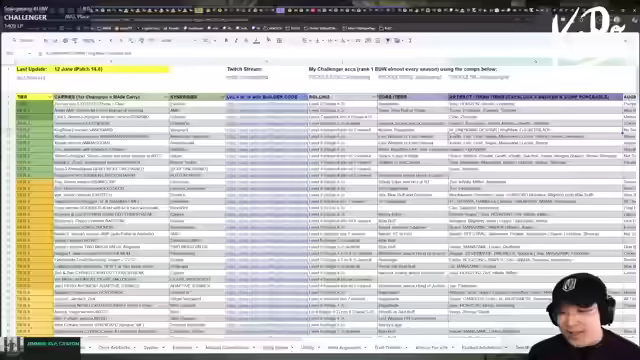Open the link under Twitch Stream

tap(247, 77)
